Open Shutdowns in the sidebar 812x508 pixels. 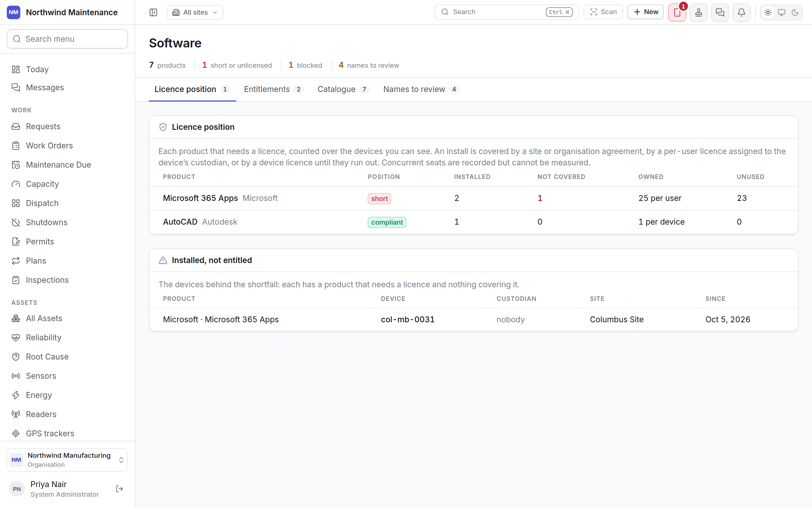coord(67,222)
